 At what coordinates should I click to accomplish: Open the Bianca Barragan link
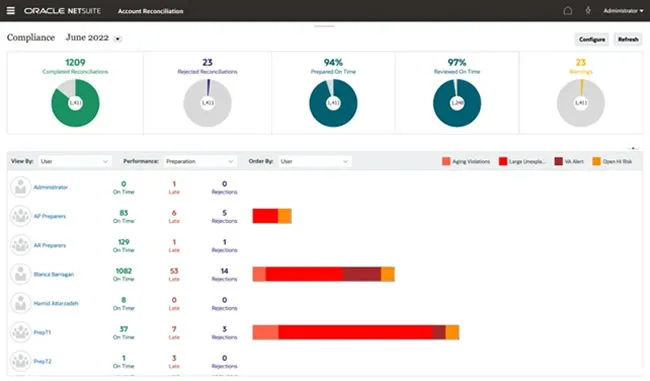[54, 274]
